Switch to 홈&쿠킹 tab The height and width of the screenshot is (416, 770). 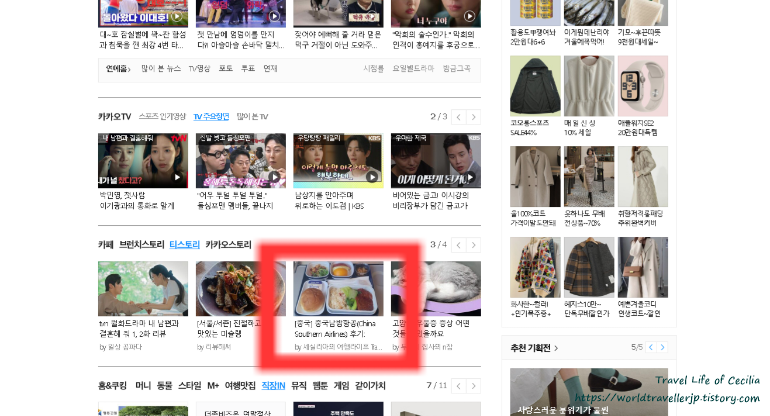pos(112,386)
